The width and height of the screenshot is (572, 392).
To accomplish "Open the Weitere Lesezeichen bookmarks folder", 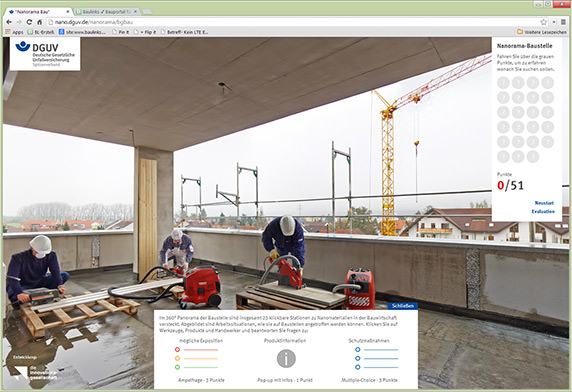I will pos(542,32).
